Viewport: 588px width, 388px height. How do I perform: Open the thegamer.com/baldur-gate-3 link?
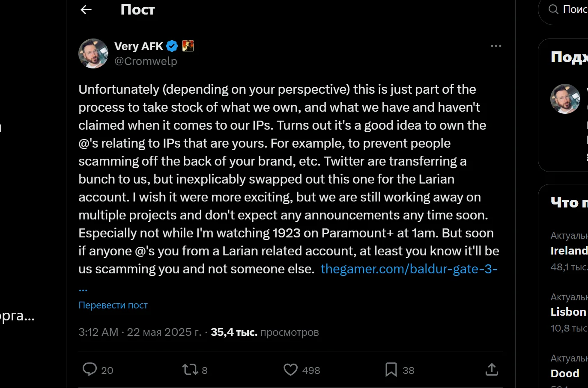point(409,269)
